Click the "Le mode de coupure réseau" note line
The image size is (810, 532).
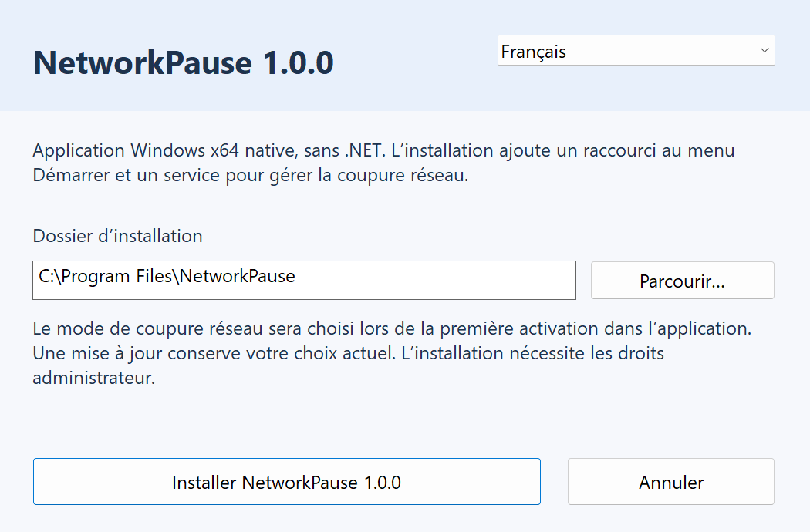pos(392,328)
